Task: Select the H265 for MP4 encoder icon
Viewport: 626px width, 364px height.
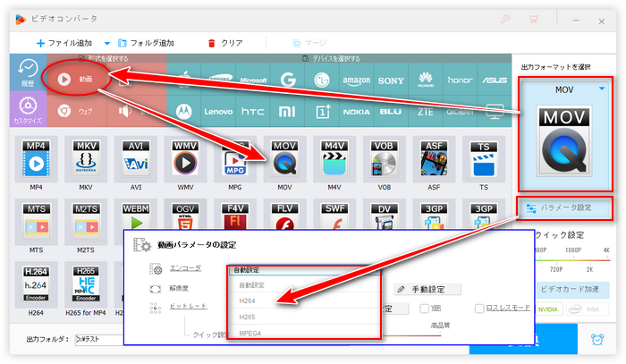Action: pyautogui.click(x=86, y=284)
